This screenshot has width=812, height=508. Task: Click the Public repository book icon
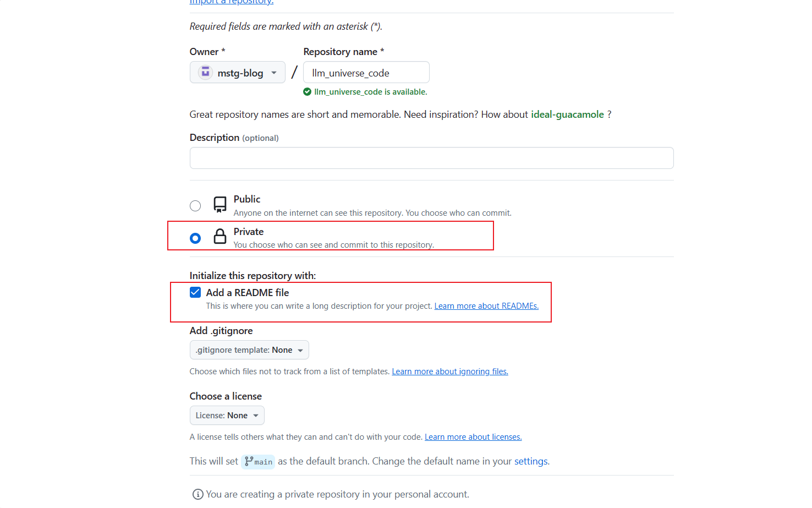tap(220, 205)
